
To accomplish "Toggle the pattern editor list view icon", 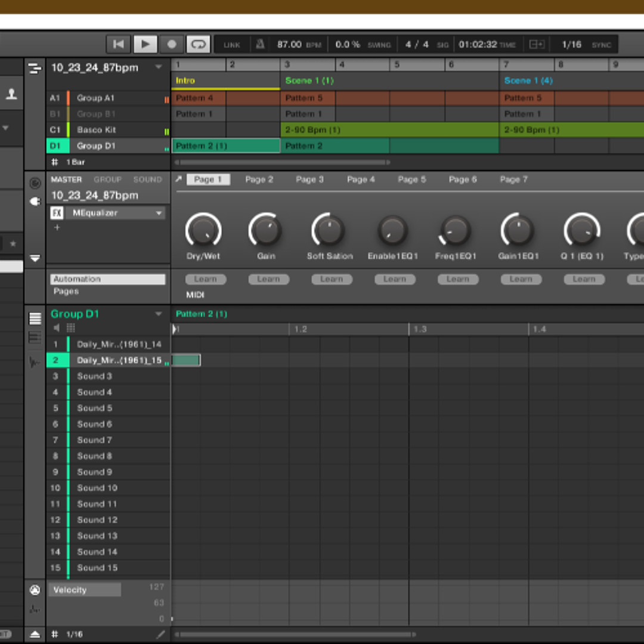I will pos(35,318).
